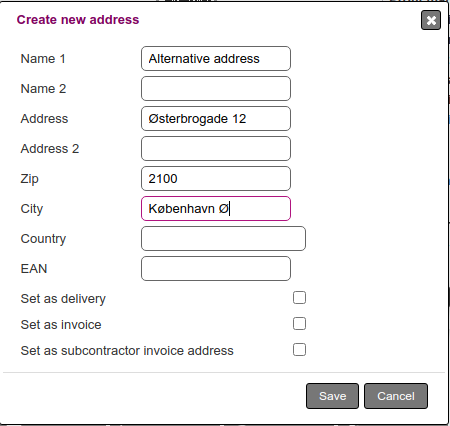Cancel creating the address
Image resolution: width=450 pixels, height=426 pixels.
tap(396, 396)
